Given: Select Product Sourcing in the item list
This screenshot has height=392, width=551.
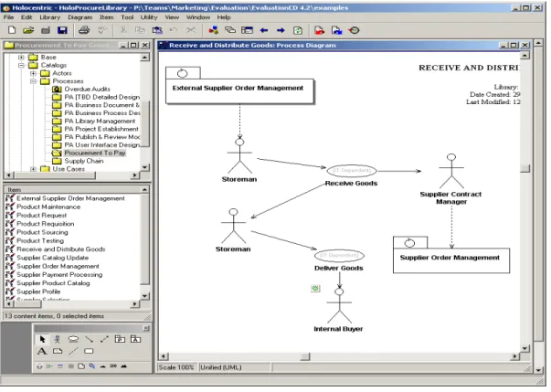Looking at the screenshot, I should (42, 232).
